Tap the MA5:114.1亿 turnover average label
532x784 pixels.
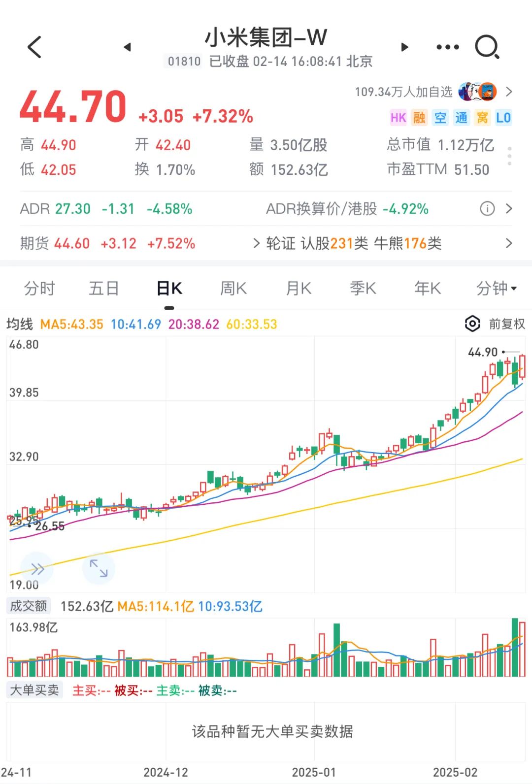pyautogui.click(x=156, y=606)
